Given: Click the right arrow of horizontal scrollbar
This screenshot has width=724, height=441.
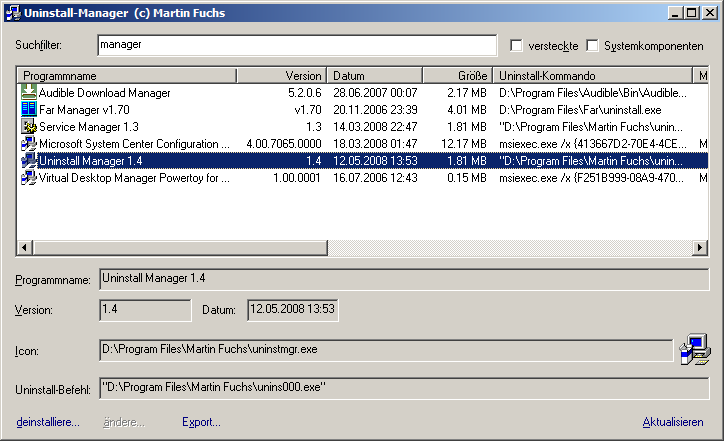Looking at the screenshot, I should click(x=700, y=248).
